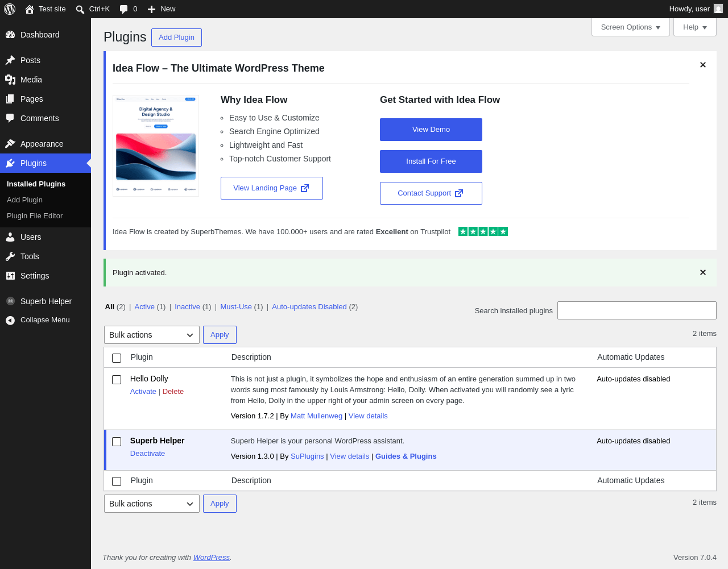The width and height of the screenshot is (728, 569).
Task: Click the View Demo button
Action: pyautogui.click(x=431, y=130)
